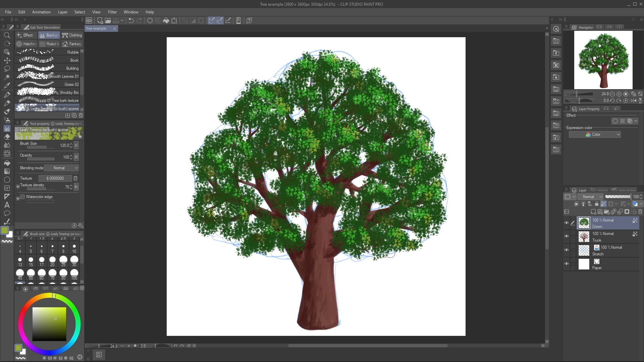
Task: Open the Expression color dropdown
Action: [595, 134]
